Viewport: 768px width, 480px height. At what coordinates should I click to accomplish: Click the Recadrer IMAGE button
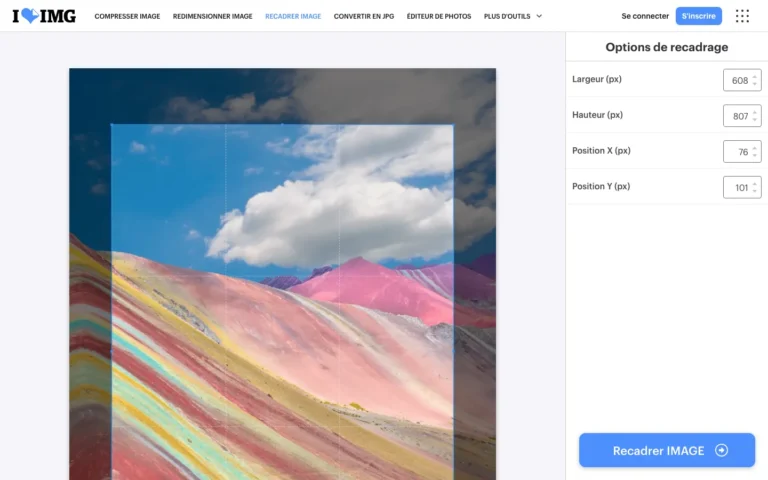pyautogui.click(x=667, y=450)
